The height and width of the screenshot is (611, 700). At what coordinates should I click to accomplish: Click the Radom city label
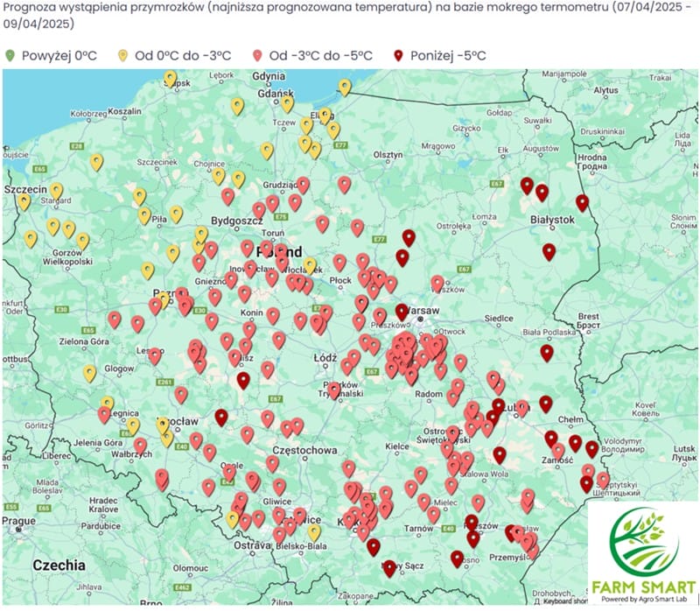429,394
